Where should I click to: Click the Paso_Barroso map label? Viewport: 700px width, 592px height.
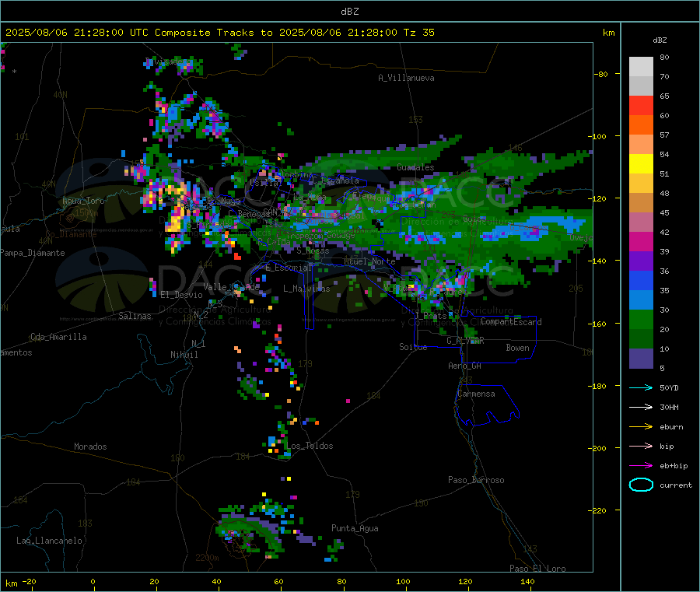pos(476,480)
